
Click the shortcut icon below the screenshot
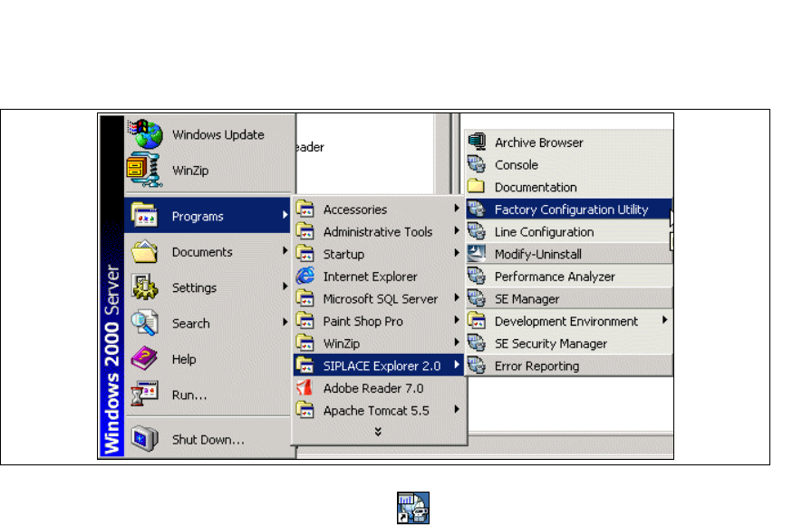pyautogui.click(x=413, y=508)
